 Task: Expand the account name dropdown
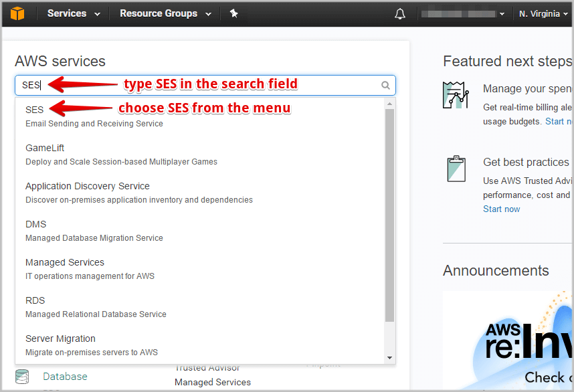click(x=464, y=13)
